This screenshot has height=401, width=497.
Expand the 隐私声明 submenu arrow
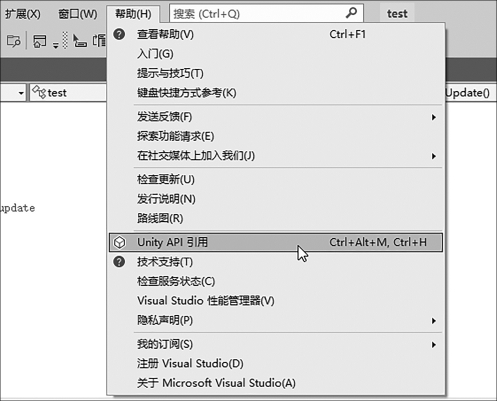tap(433, 321)
